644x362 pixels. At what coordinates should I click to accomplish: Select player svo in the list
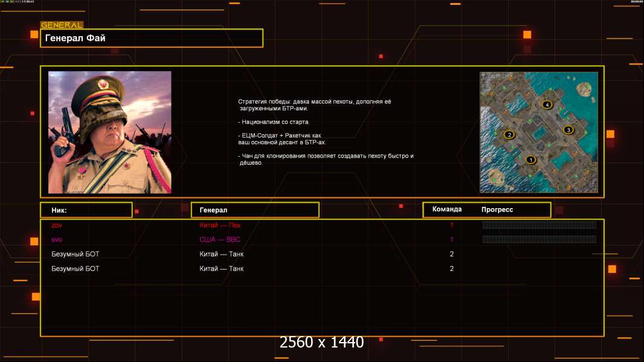tap(57, 240)
